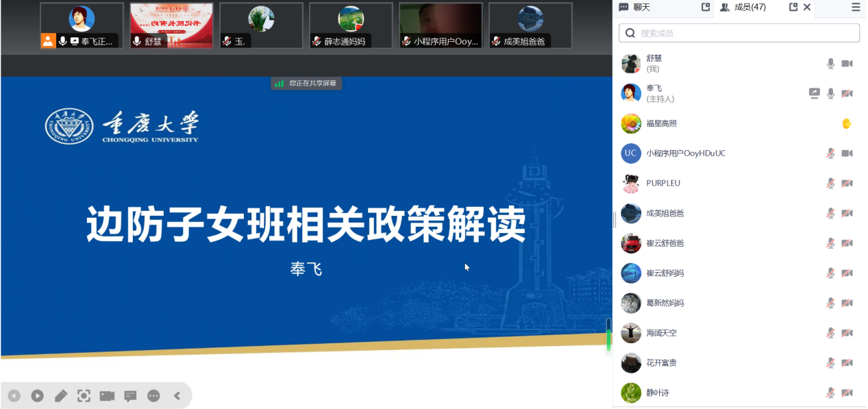868x409 pixels.
Task: Select the pen annotation tool
Action: tap(61, 395)
